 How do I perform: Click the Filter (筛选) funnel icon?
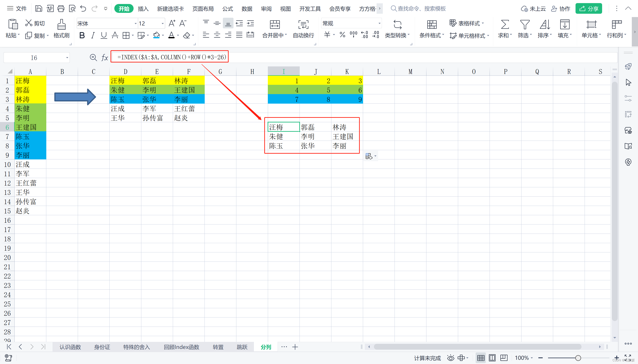(525, 25)
